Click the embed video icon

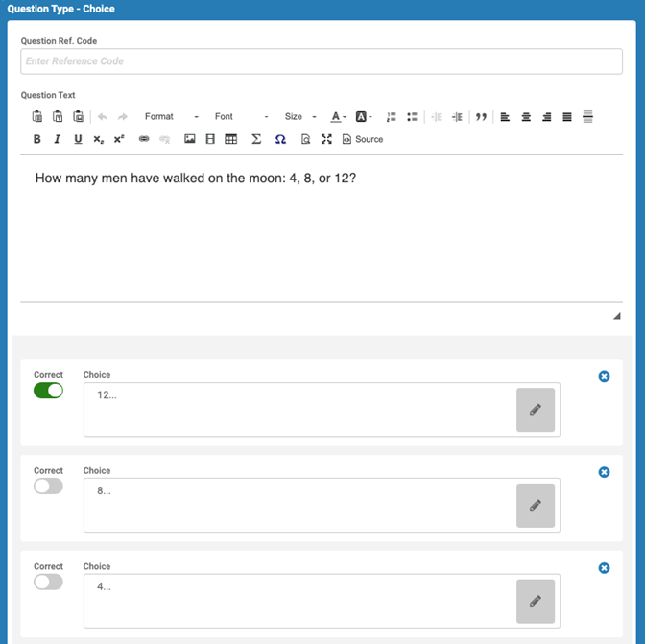(x=210, y=139)
